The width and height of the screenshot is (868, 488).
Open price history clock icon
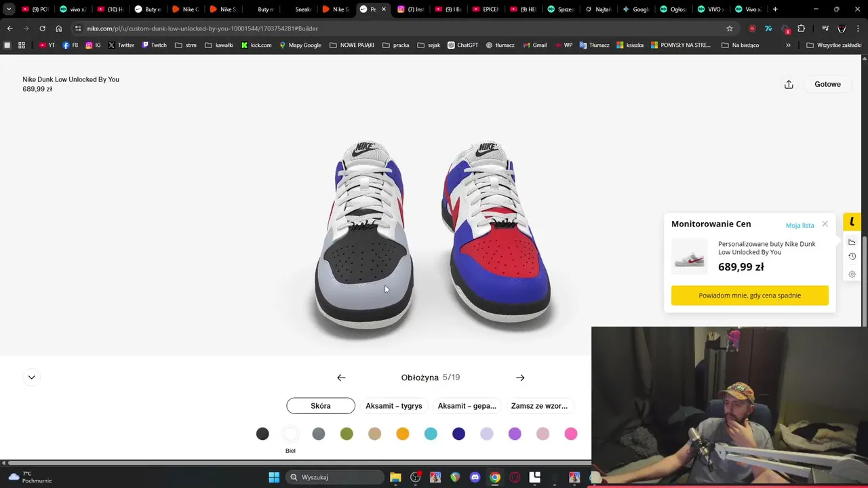coord(852,256)
